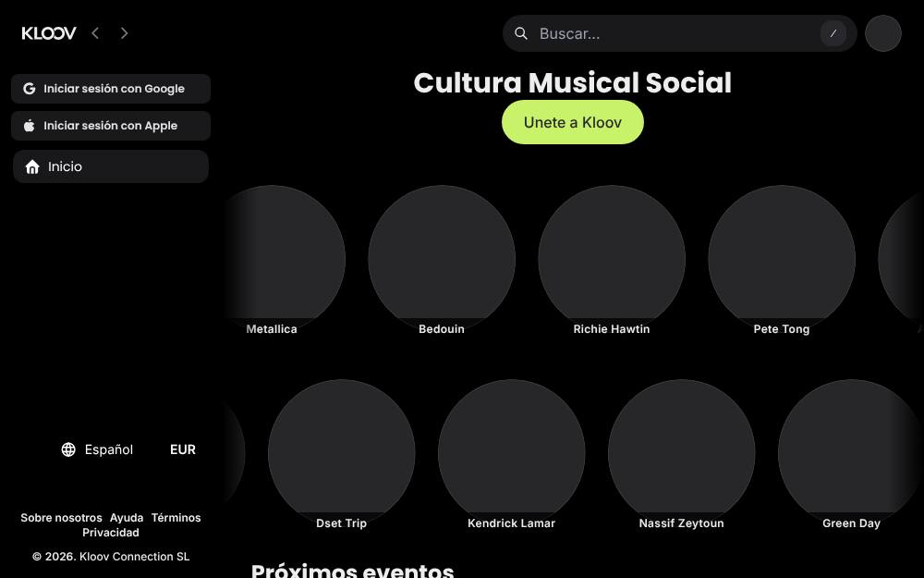Viewport: 924px width, 578px height.
Task: Click the Kloov logo
Action: [x=49, y=33]
